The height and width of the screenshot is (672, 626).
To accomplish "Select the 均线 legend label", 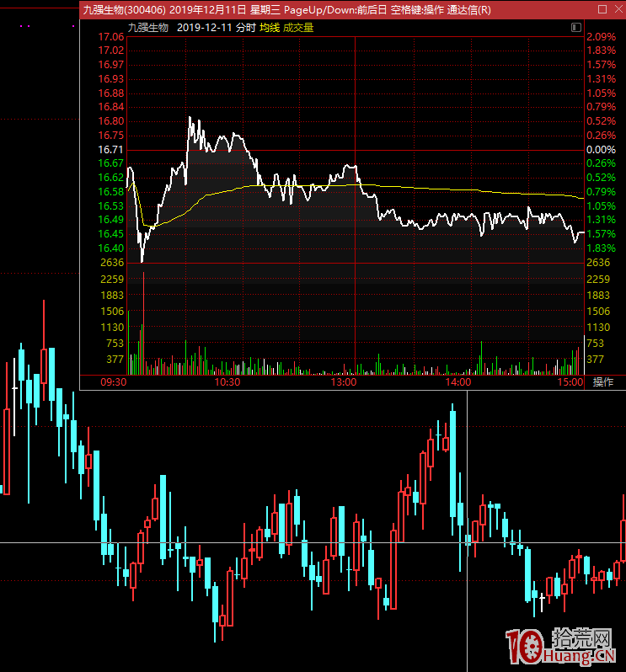I will [x=270, y=28].
